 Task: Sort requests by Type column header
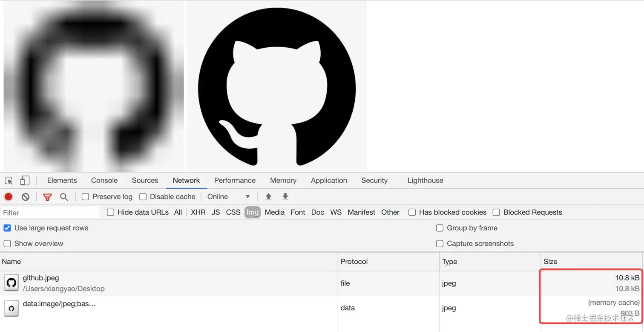[490, 262]
